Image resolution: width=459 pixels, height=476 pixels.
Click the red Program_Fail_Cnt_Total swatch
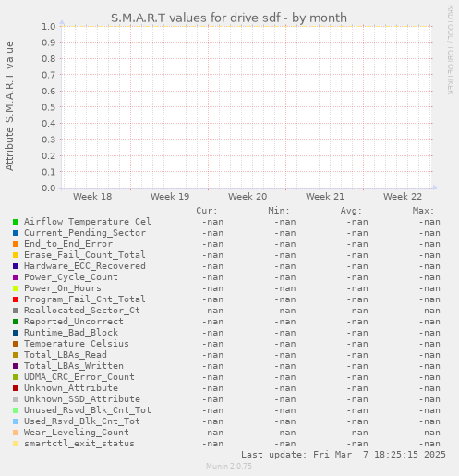tap(16, 299)
